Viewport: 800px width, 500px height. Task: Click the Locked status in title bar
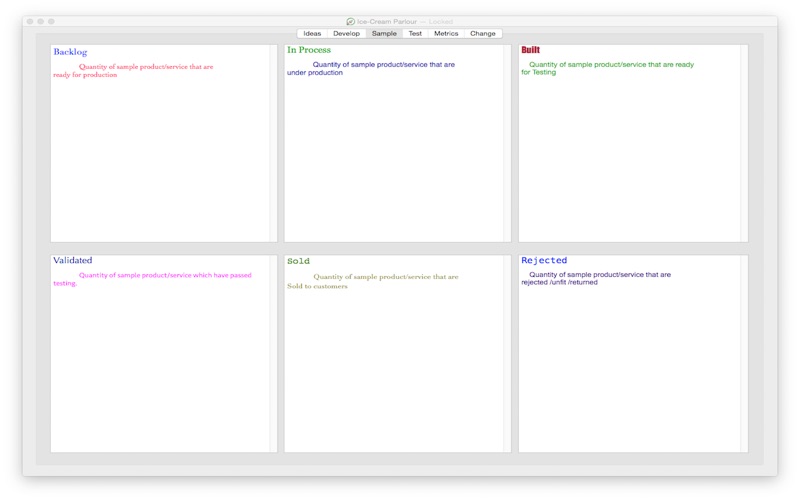coord(441,21)
